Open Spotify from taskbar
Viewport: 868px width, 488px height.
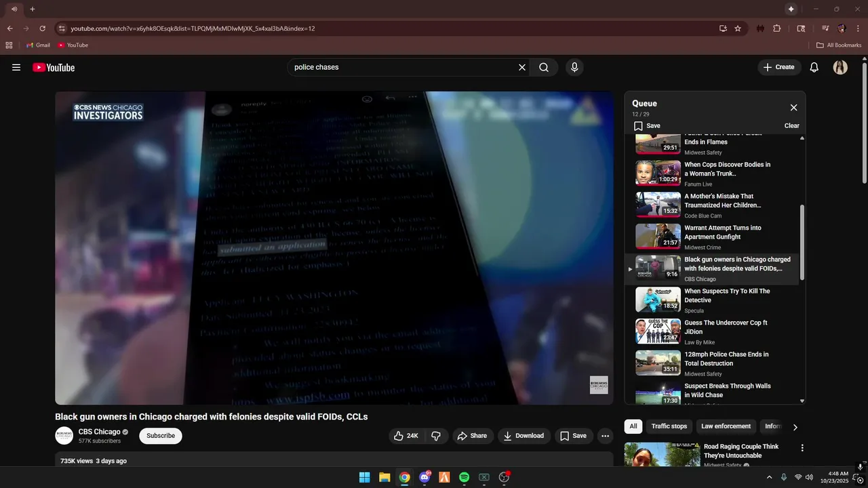[464, 477]
